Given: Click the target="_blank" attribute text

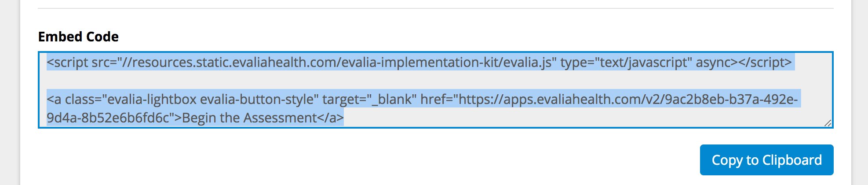Looking at the screenshot, I should click(x=370, y=100).
